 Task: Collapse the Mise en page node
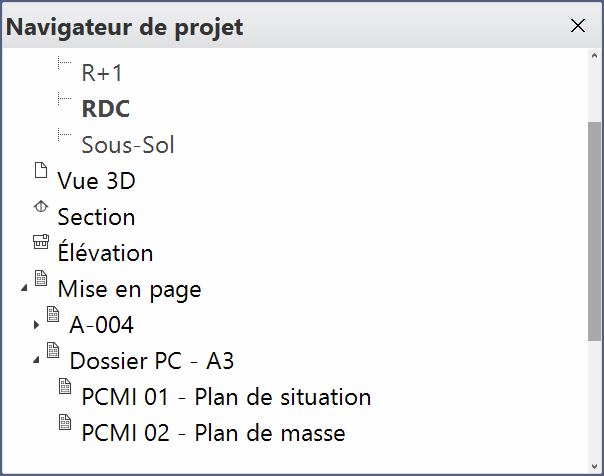click(x=23, y=289)
